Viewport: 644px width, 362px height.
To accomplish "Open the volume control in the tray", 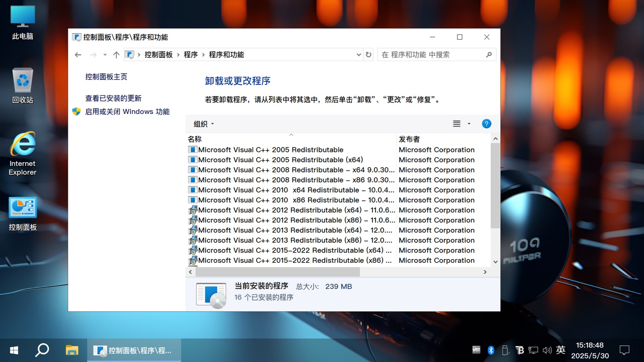I will pos(547,350).
